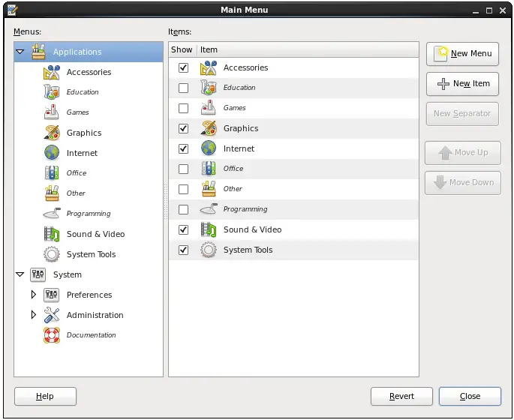514x420 pixels.
Task: Select the Other row in Items list
Action: [233, 189]
